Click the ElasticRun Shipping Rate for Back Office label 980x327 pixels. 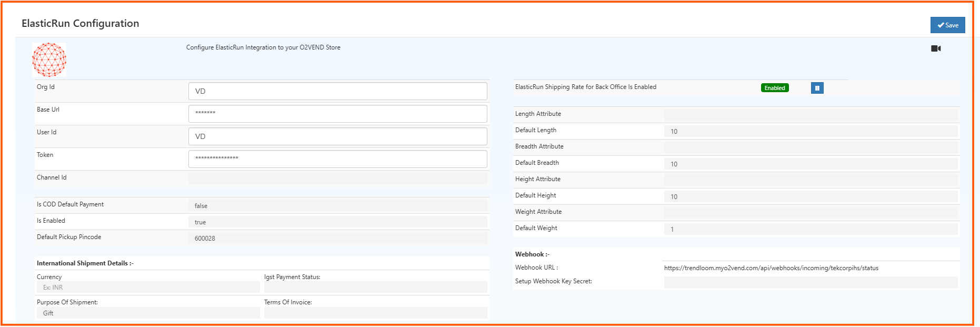pyautogui.click(x=586, y=87)
